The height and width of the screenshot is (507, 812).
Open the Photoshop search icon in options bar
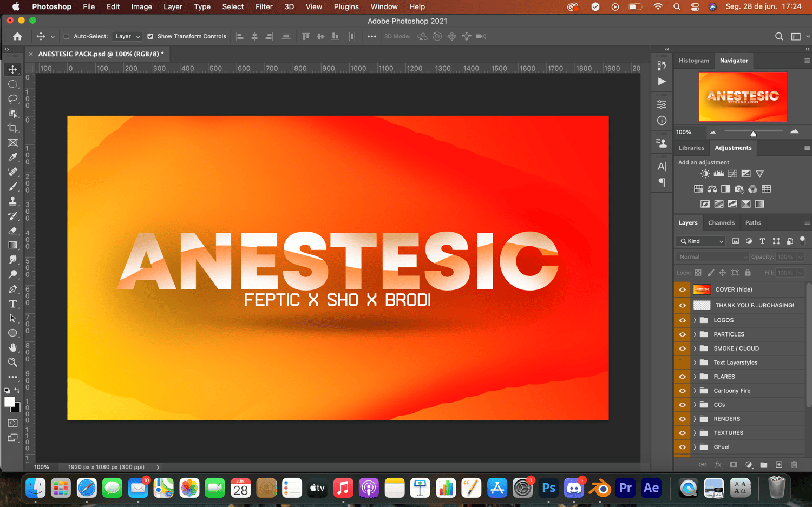click(779, 36)
